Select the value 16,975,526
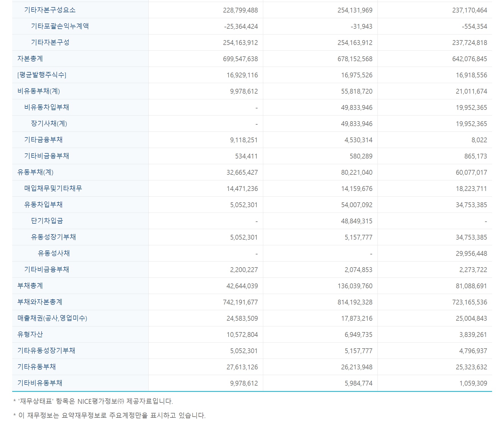This screenshot has height=428, width=504. pyautogui.click(x=357, y=75)
